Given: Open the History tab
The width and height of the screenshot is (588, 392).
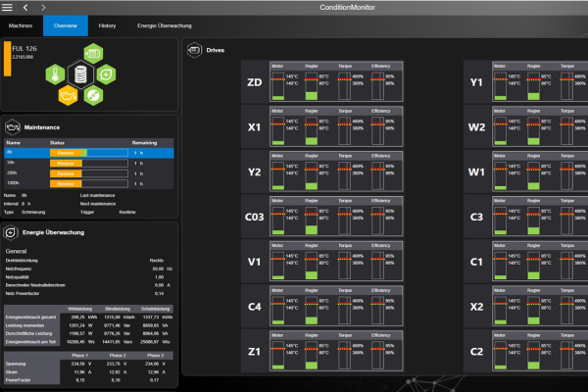Looking at the screenshot, I should [107, 25].
